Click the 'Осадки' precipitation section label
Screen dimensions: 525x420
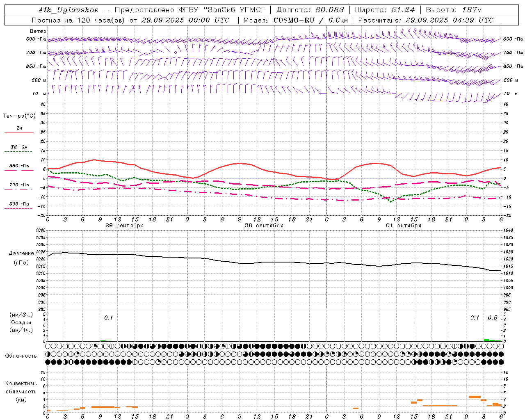pyautogui.click(x=21, y=322)
